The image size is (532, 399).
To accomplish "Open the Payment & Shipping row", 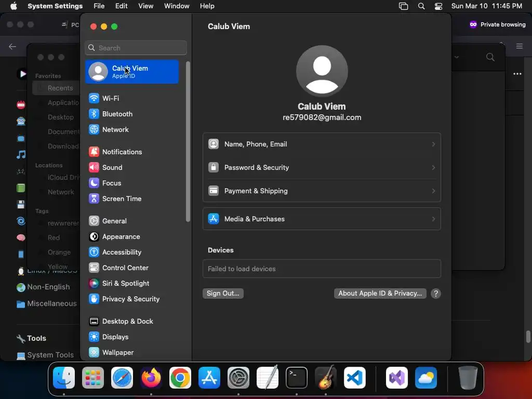I will click(322, 191).
